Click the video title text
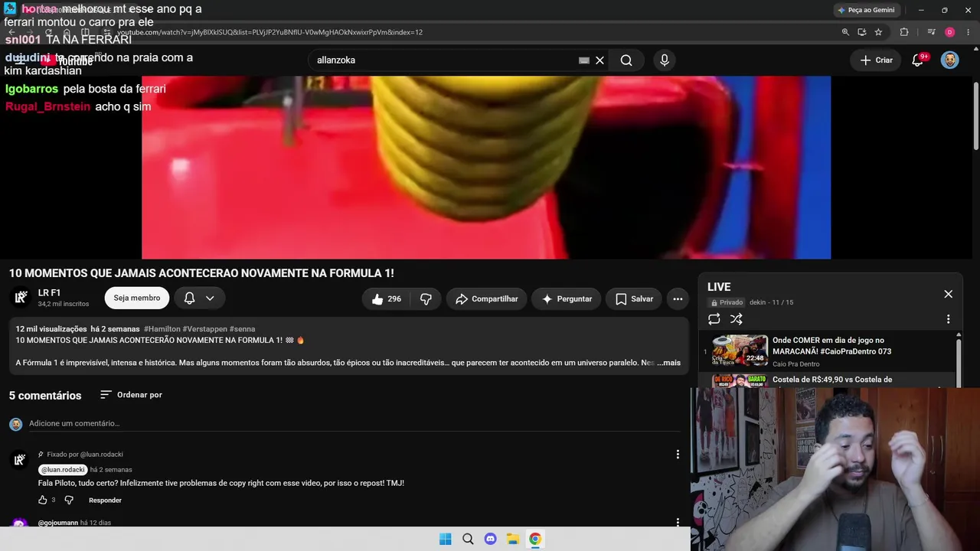 point(201,273)
